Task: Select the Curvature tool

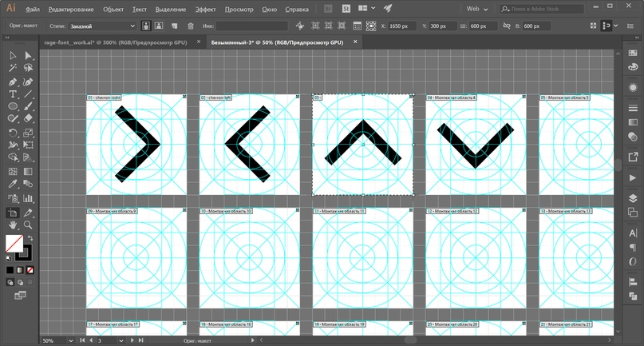Action: [x=28, y=82]
